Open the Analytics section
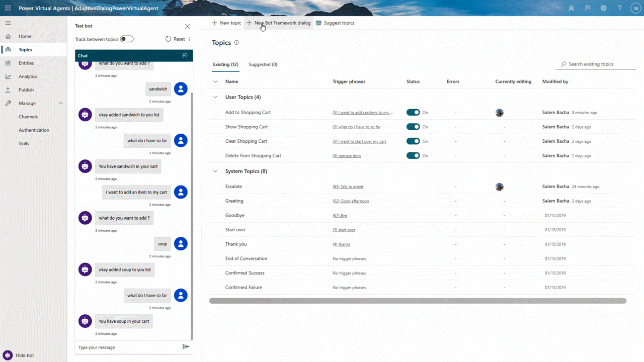Image resolution: width=644 pixels, height=362 pixels. (x=8, y=76)
